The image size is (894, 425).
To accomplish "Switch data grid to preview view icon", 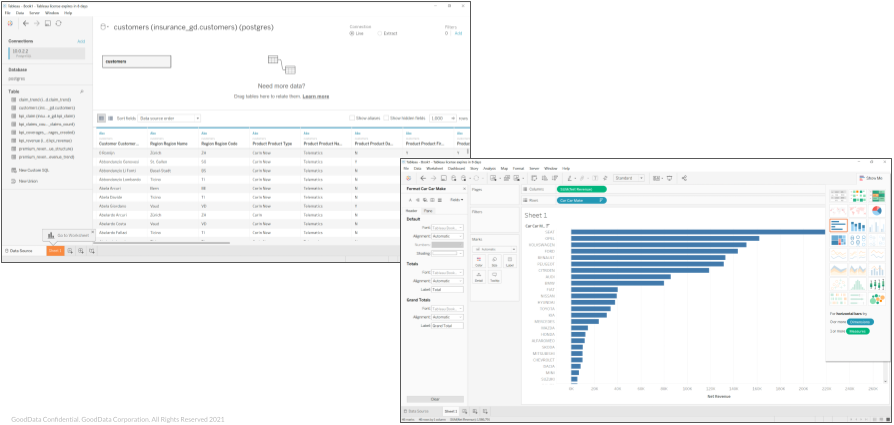I will pyautogui.click(x=101, y=118).
